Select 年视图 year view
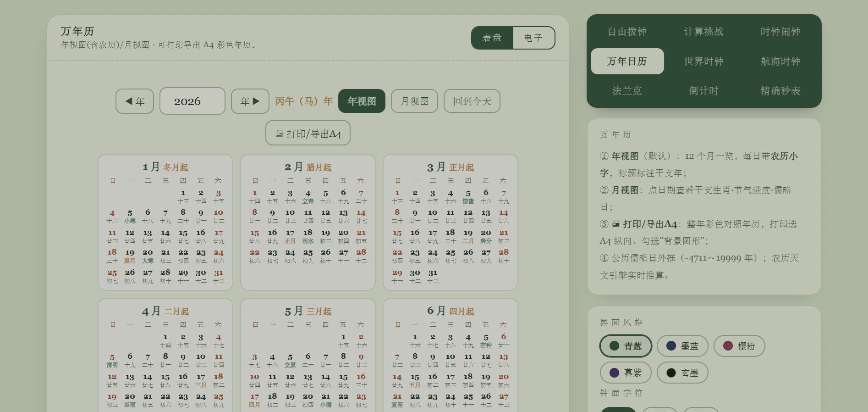Viewport: 868px width, 412px height. (x=362, y=101)
